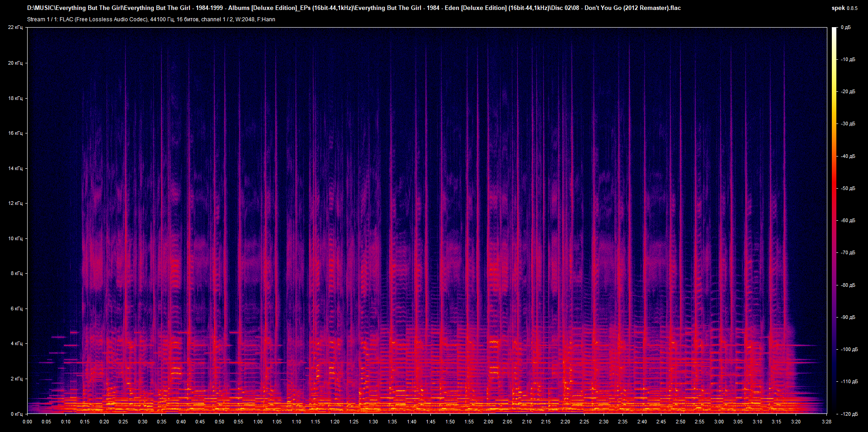Click the '0:45' time axis label
The width and height of the screenshot is (868, 432).
click(200, 422)
